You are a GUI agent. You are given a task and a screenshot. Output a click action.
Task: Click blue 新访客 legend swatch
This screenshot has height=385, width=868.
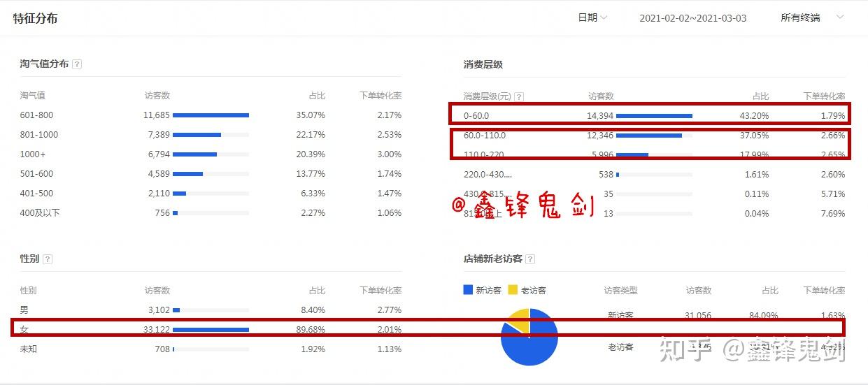[x=468, y=290]
